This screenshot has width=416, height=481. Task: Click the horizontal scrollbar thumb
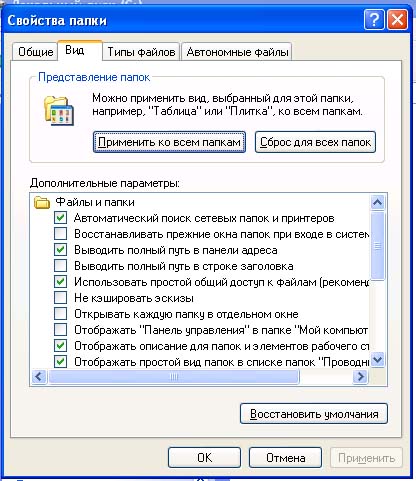[x=174, y=377]
